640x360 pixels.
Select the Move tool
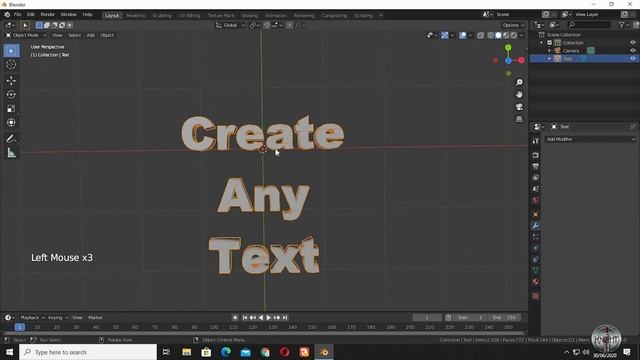(x=11, y=80)
